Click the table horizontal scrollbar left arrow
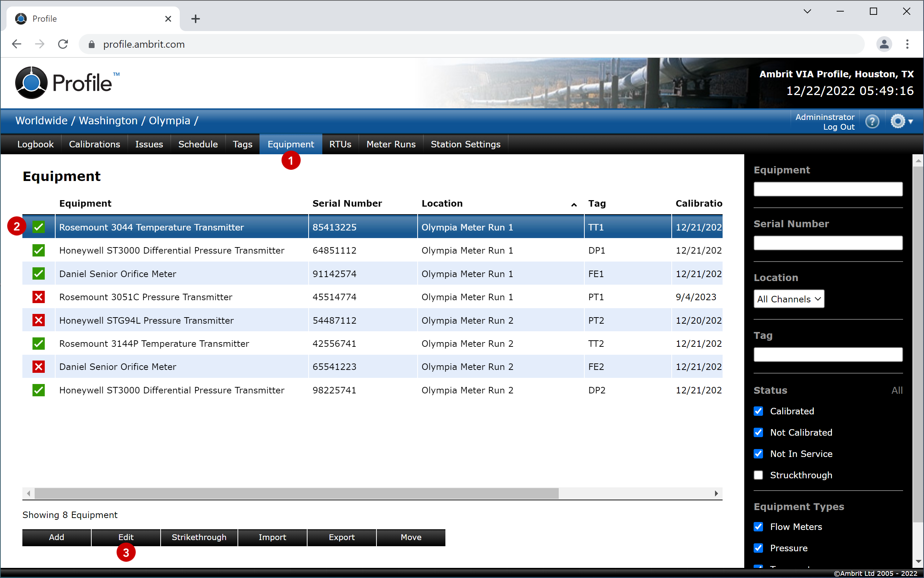This screenshot has height=578, width=924. (28, 493)
